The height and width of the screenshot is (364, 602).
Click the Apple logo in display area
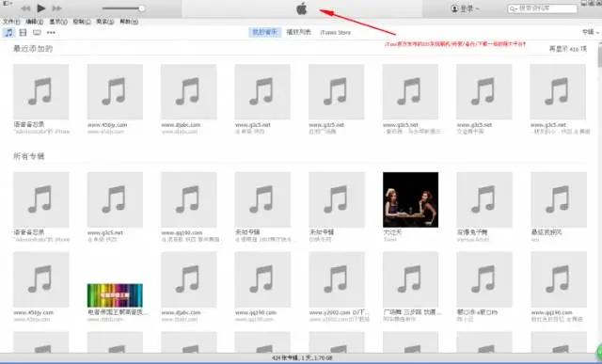pos(302,8)
